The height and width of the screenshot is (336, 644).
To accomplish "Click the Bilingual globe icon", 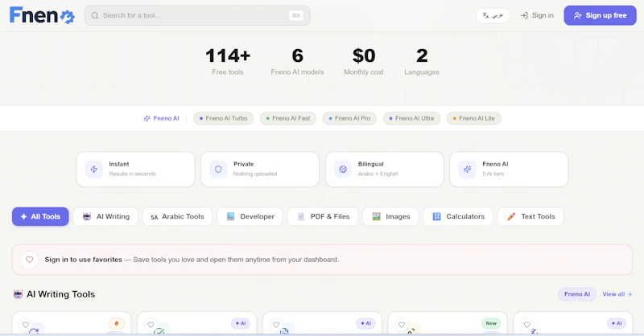I will [343, 169].
